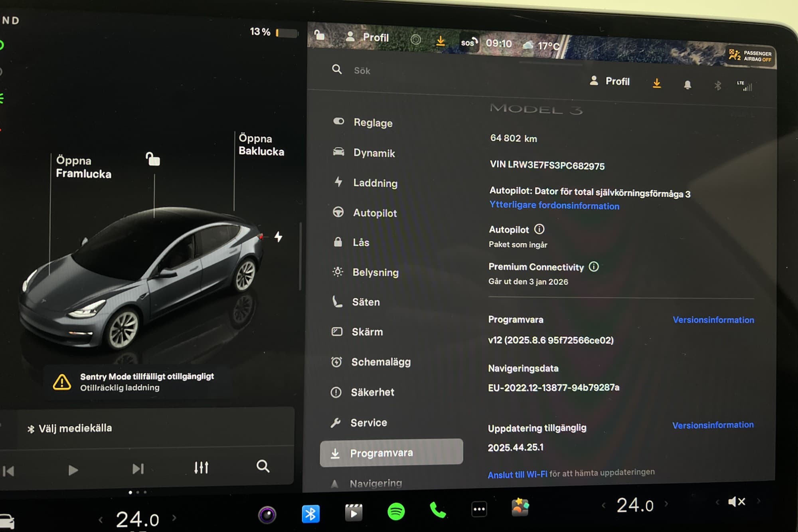Launch the dashcam camera app

click(267, 514)
